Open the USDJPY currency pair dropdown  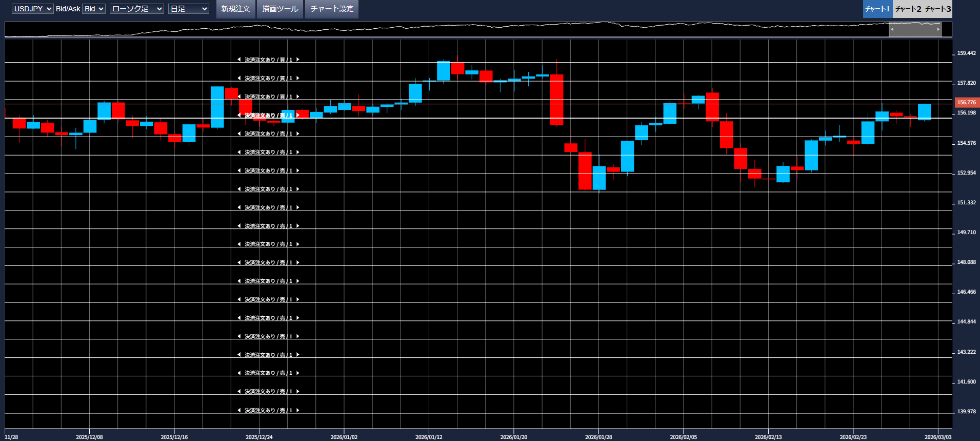click(x=32, y=9)
